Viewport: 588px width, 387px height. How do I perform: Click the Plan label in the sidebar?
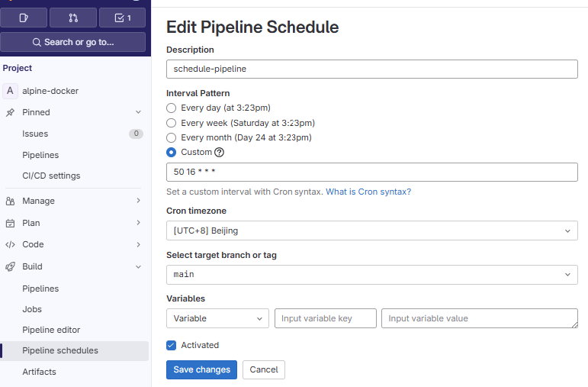(x=31, y=223)
